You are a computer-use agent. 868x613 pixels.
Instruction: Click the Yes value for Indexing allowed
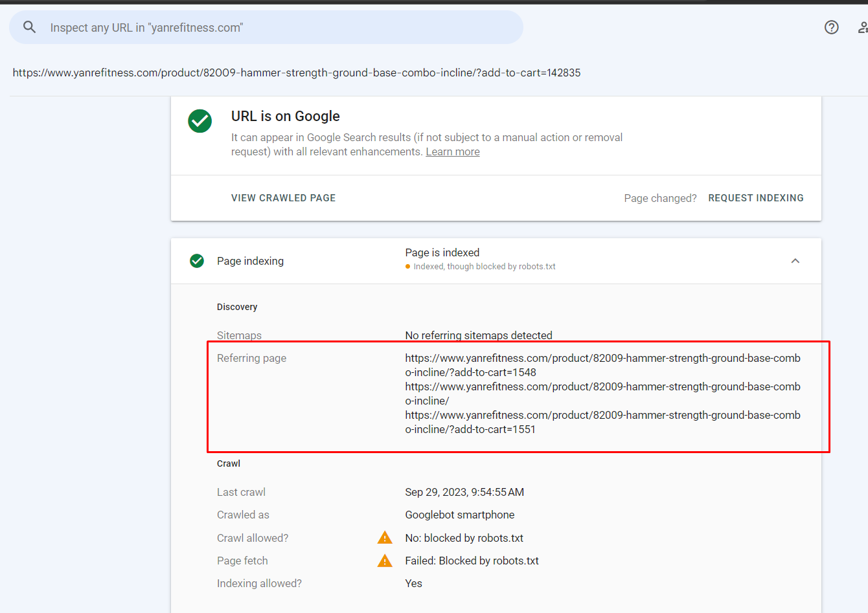pyautogui.click(x=414, y=583)
